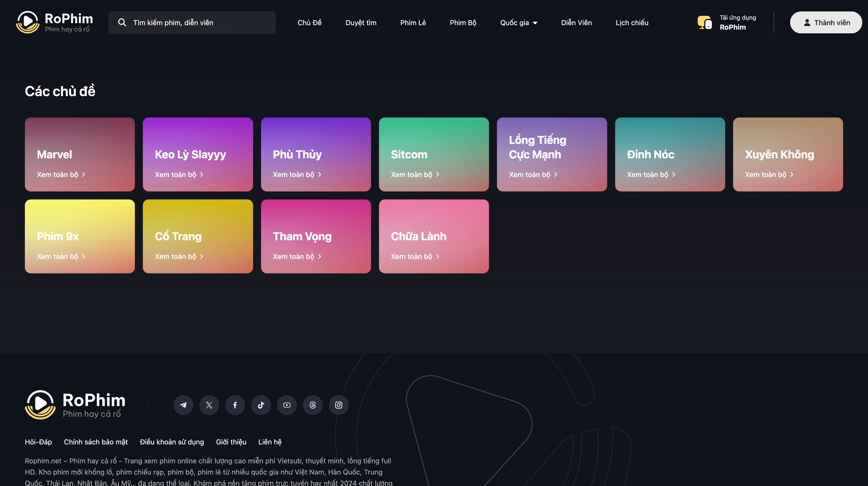Go to Lịch chiếu menu item
868x486 pixels.
click(632, 23)
